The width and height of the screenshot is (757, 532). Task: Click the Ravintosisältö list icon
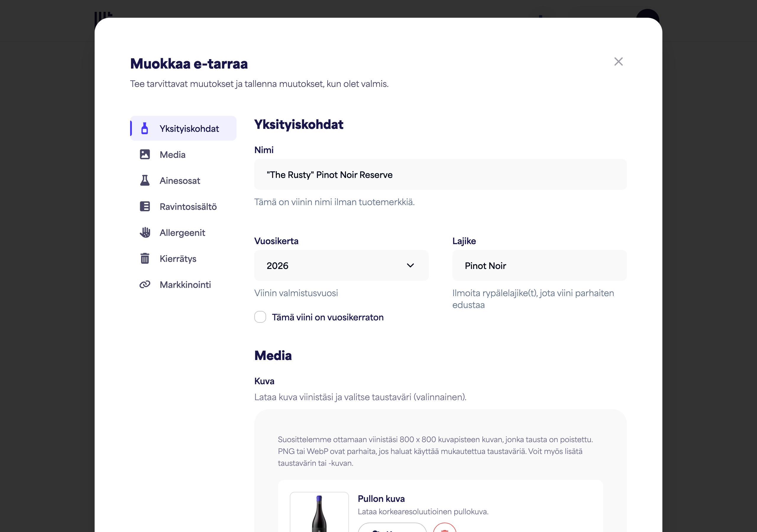coord(145,206)
